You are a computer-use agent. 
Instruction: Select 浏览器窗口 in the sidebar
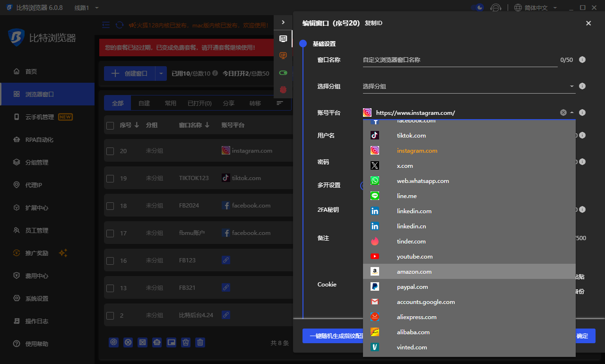click(47, 94)
